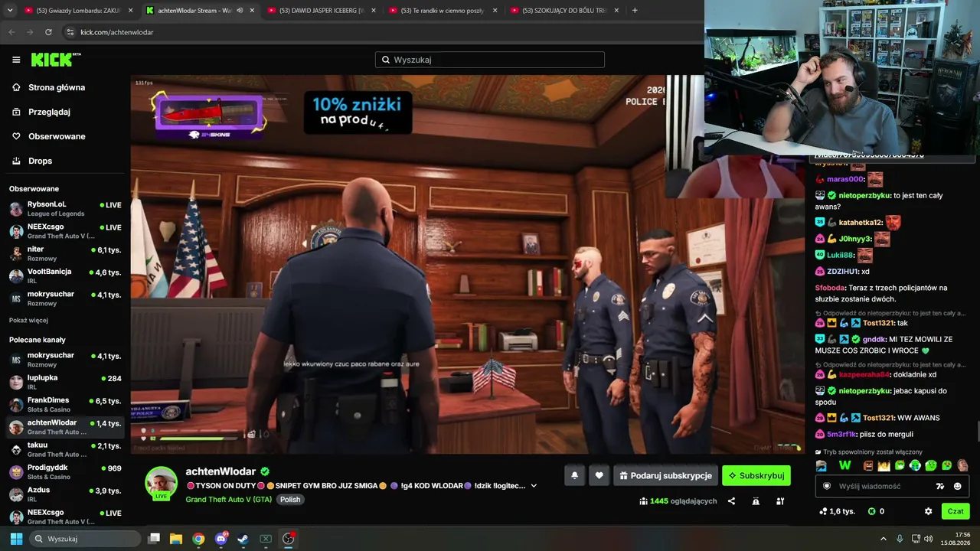Open a new browser tab
The height and width of the screenshot is (551, 980).
[635, 11]
